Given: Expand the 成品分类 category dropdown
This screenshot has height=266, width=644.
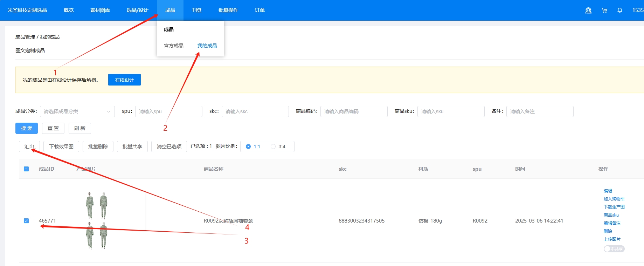Looking at the screenshot, I should [77, 111].
